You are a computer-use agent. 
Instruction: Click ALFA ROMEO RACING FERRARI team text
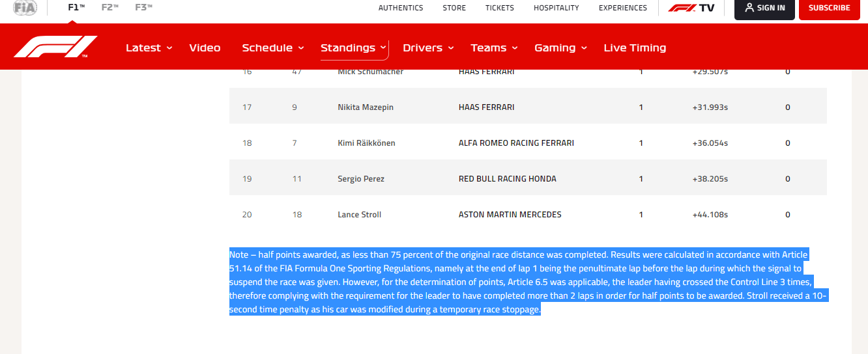(x=516, y=143)
